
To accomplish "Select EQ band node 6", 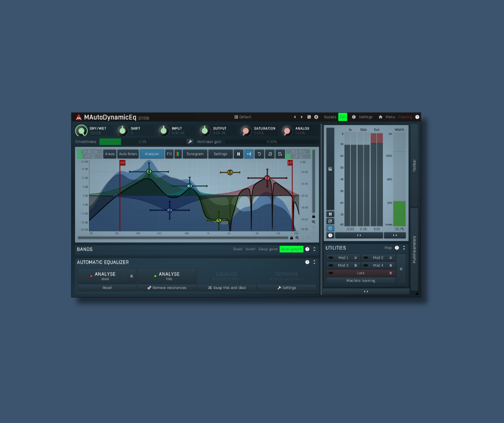I will pos(230,172).
